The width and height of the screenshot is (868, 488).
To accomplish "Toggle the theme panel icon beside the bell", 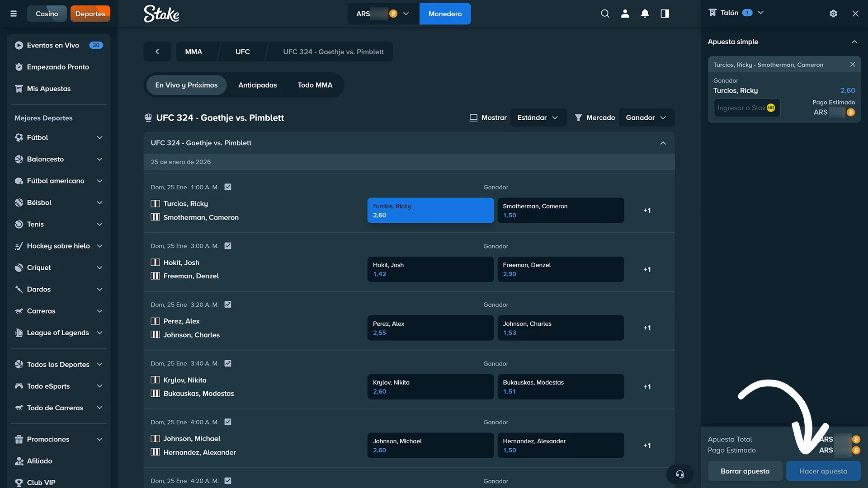I will pyautogui.click(x=665, y=14).
